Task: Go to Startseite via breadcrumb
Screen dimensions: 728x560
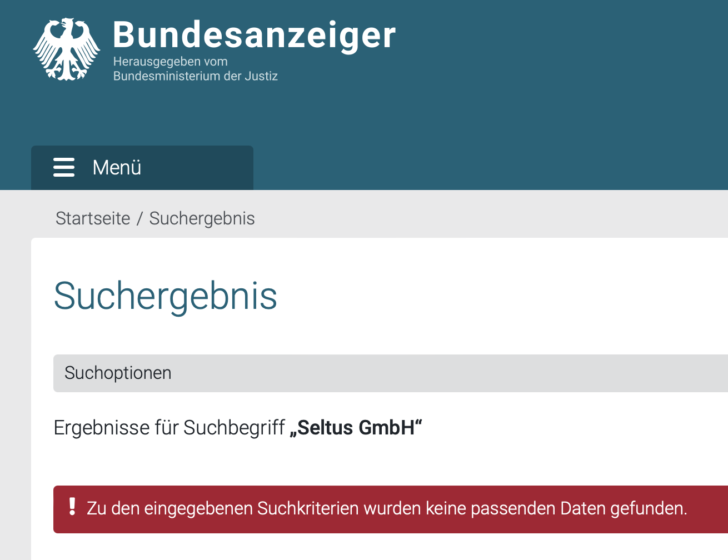Action: (93, 218)
